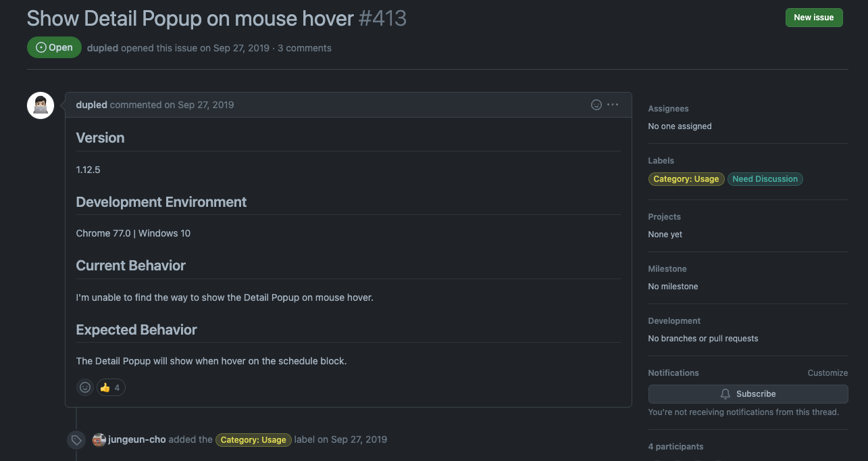Toggle the thumbs up reaction count
868x461 pixels.
point(111,387)
